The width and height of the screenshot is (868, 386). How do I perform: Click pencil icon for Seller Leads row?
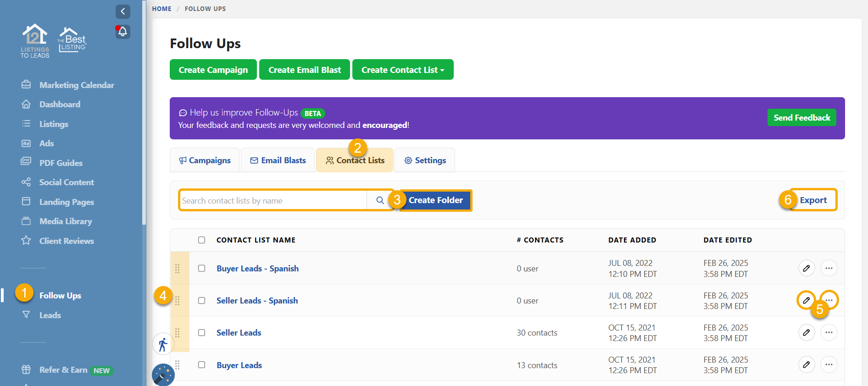click(x=806, y=332)
